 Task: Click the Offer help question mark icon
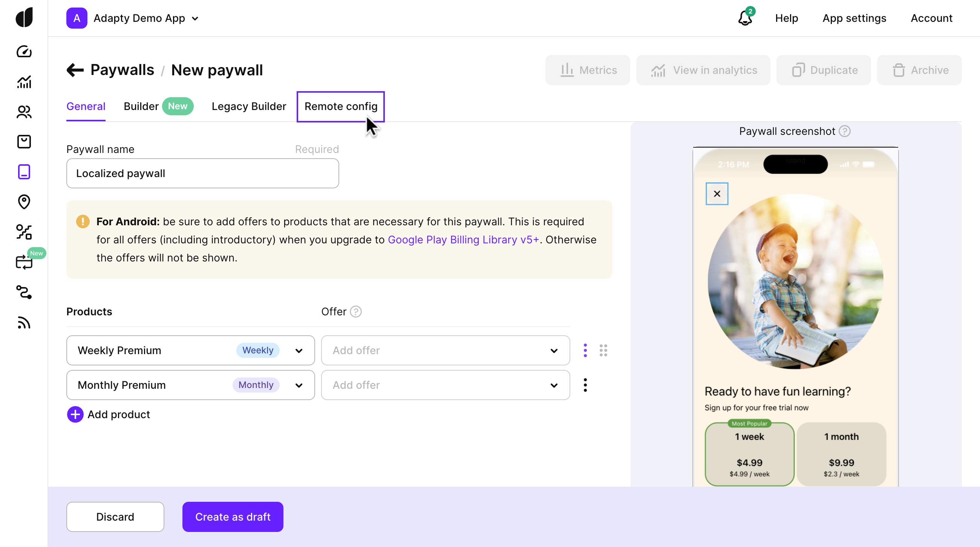click(x=355, y=312)
